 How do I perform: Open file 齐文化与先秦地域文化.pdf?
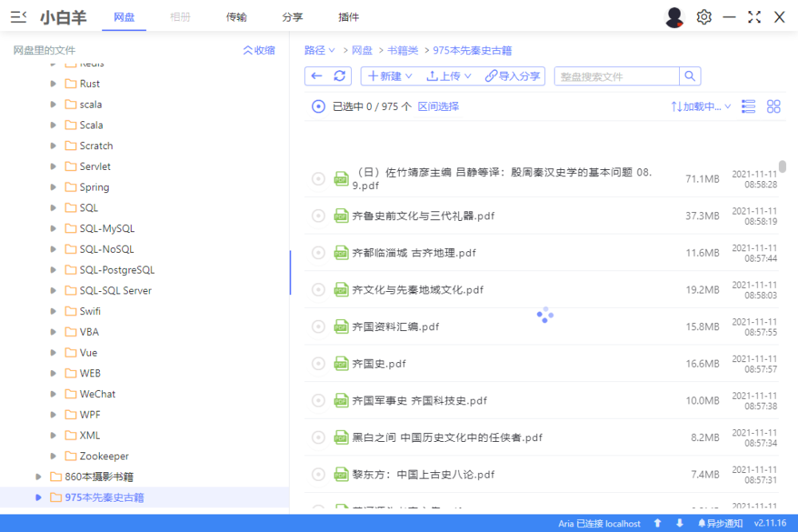tap(418, 290)
